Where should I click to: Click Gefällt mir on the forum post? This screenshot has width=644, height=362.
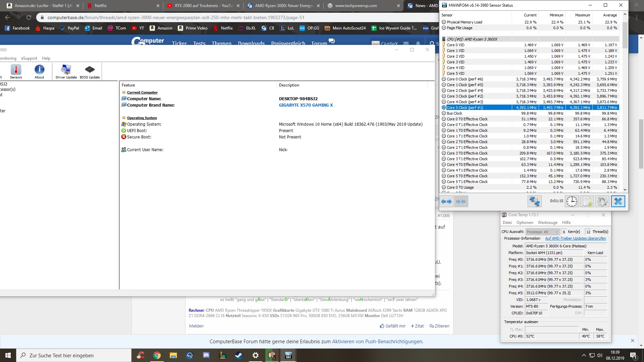(x=393, y=326)
